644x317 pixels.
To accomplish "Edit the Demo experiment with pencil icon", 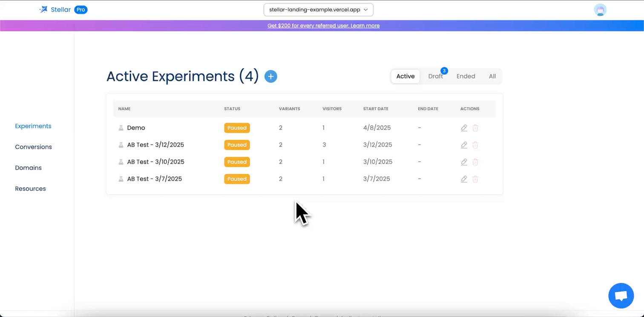I will coord(464,128).
